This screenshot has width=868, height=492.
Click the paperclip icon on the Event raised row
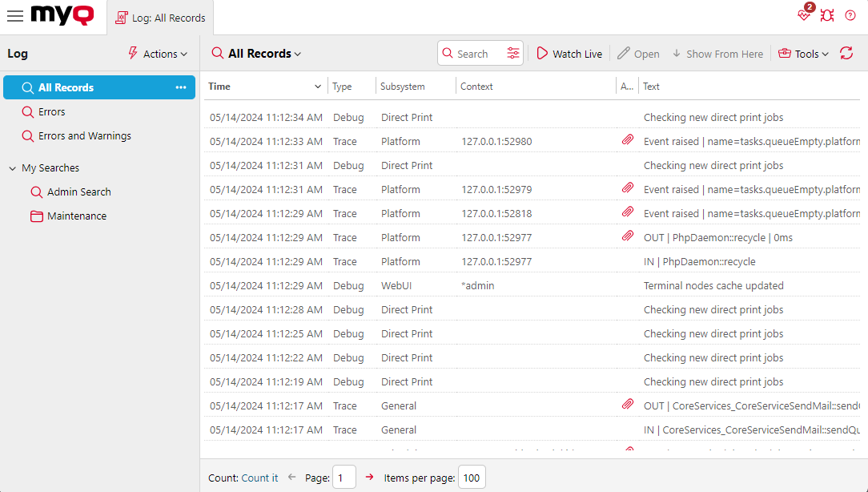tap(628, 139)
